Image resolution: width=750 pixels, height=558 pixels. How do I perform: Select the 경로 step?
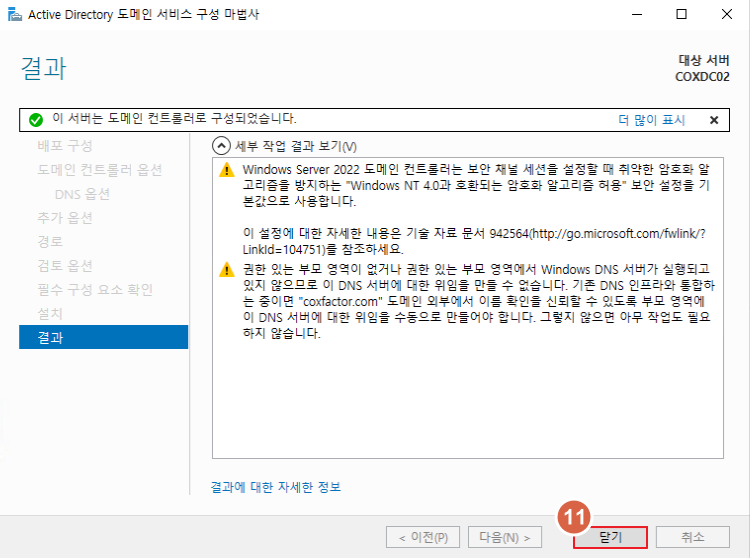(x=50, y=241)
